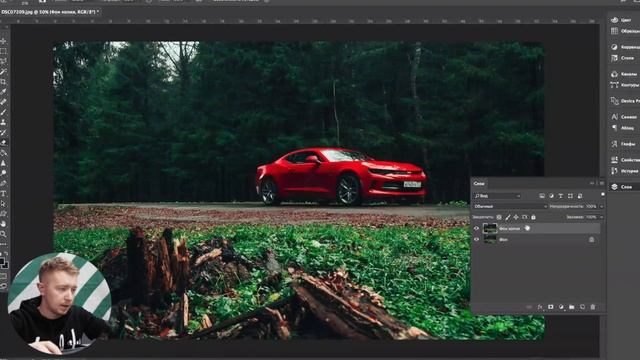Select the Move tool
The height and width of the screenshot is (360, 640).
click(x=3, y=41)
